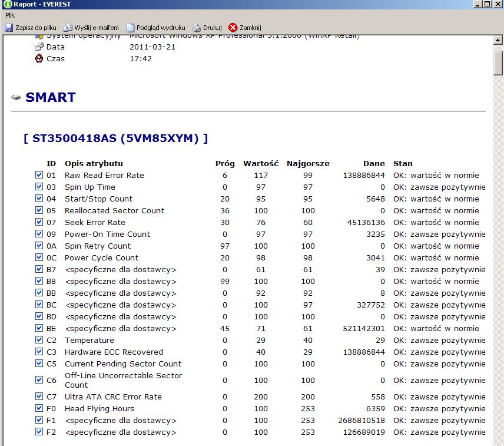Image resolution: width=504 pixels, height=446 pixels.
Task: Click the hard drive icon beside SMART heading
Action: click(16, 97)
